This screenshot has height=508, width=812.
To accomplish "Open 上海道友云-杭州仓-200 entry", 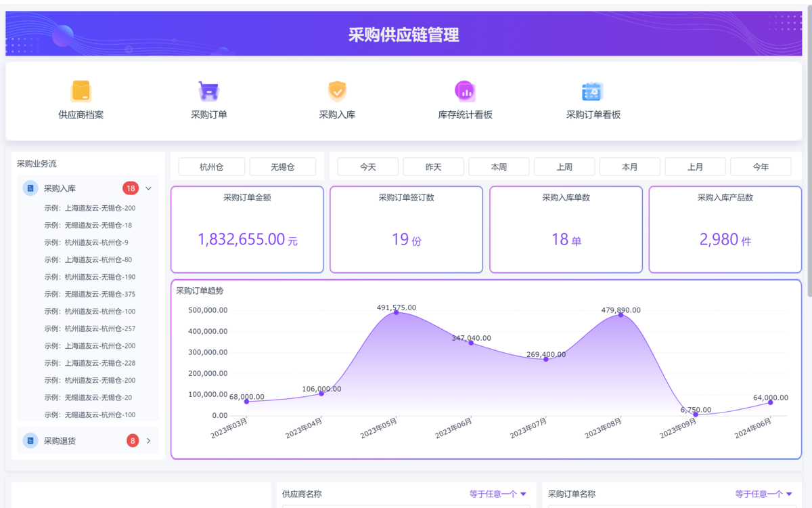I will click(90, 346).
